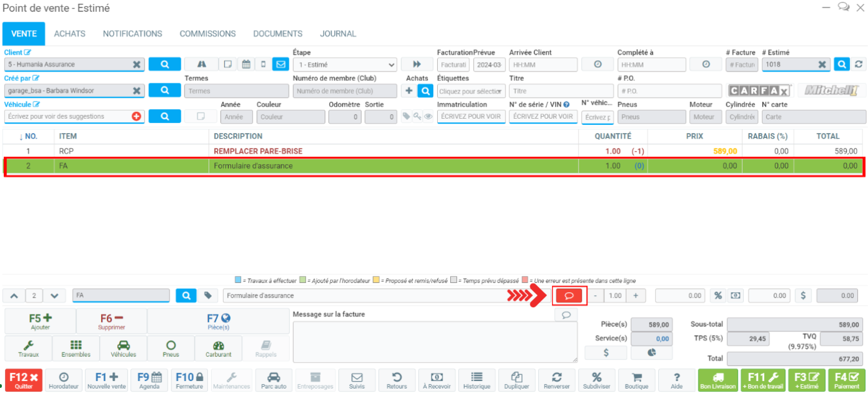Open the calendar icon in Client row

(x=246, y=64)
